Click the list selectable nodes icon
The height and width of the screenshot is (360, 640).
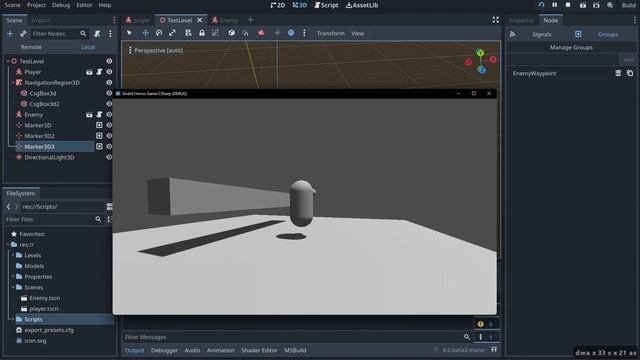[188, 33]
